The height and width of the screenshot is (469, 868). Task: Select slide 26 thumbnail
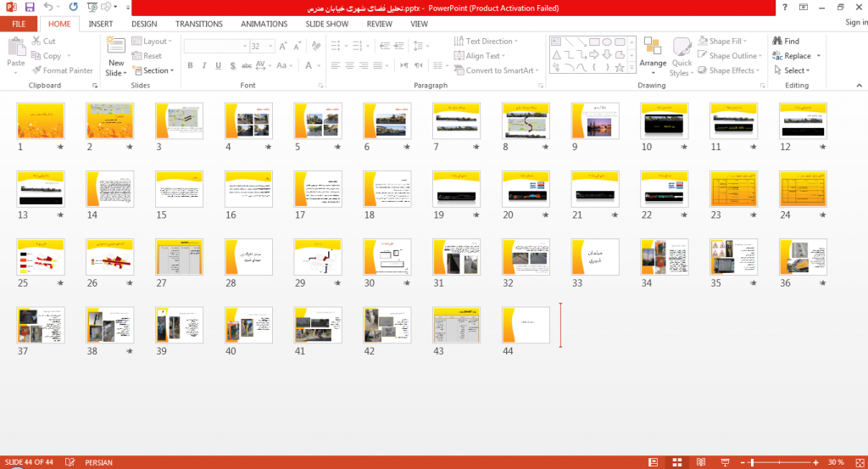109,257
